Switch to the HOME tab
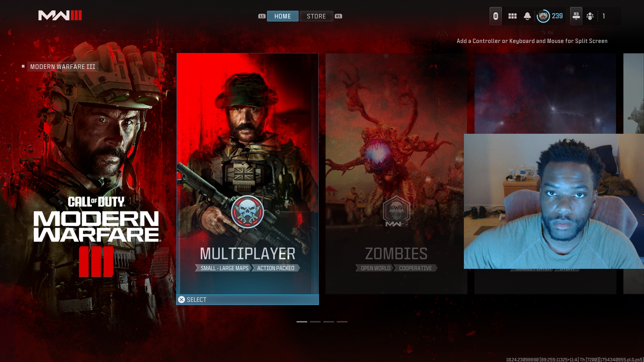The height and width of the screenshot is (362, 644). [x=282, y=16]
